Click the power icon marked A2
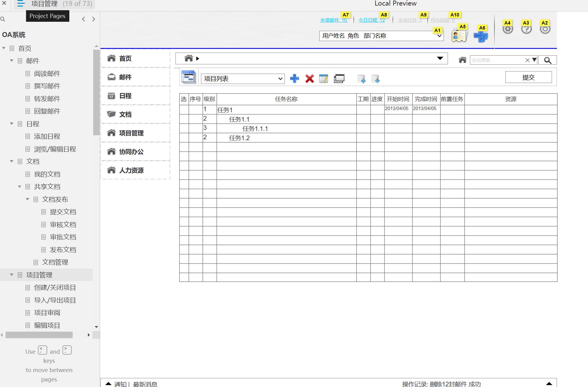Viewport: 588px width, 387px height. click(545, 29)
